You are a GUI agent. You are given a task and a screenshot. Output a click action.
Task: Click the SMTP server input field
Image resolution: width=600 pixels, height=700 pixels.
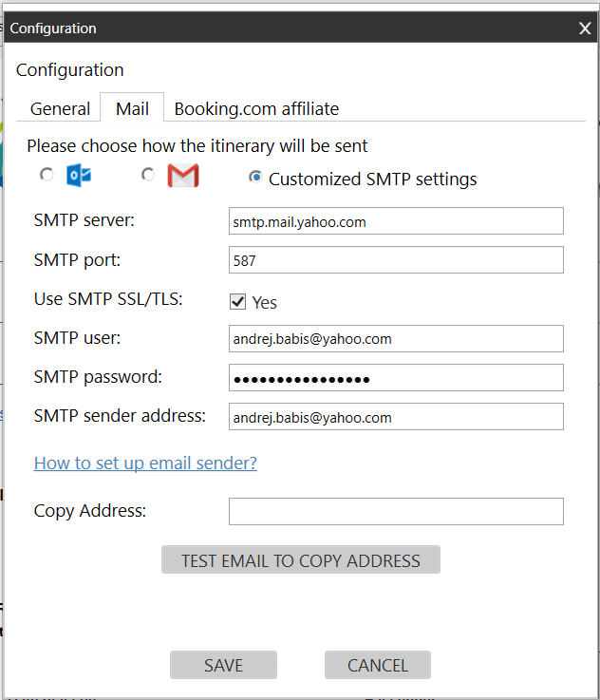coord(396,221)
